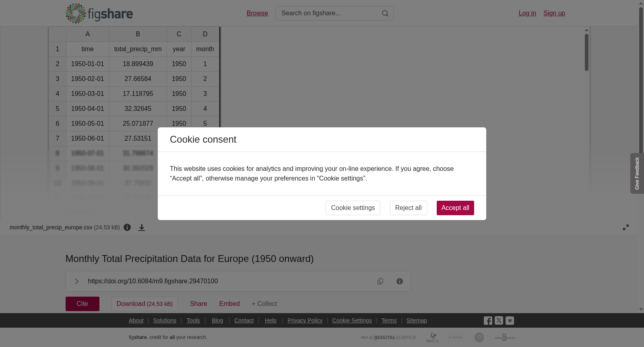The height and width of the screenshot is (347, 644).
Task: Click cell 25.071877
Action: tap(138, 124)
